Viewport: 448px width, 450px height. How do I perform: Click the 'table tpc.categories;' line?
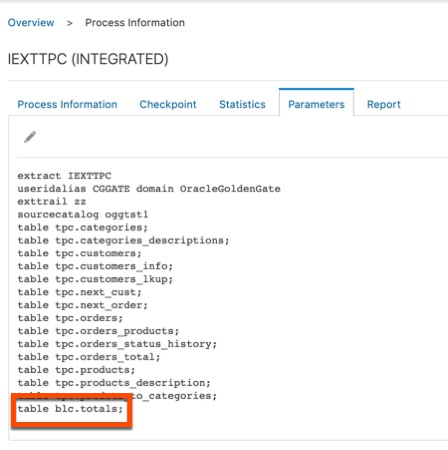(x=83, y=227)
